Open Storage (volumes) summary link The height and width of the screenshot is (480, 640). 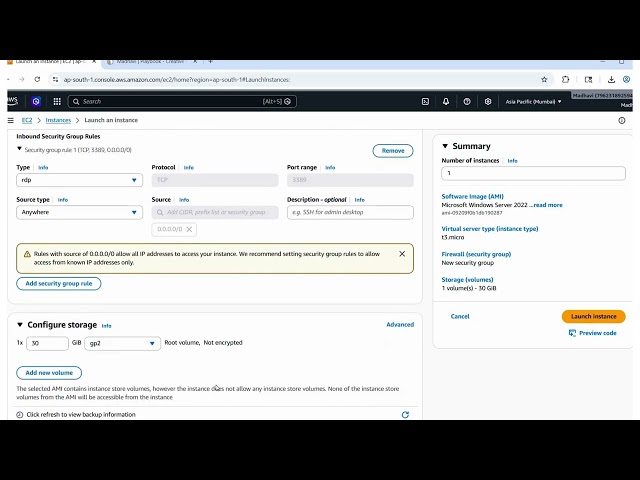467,280
